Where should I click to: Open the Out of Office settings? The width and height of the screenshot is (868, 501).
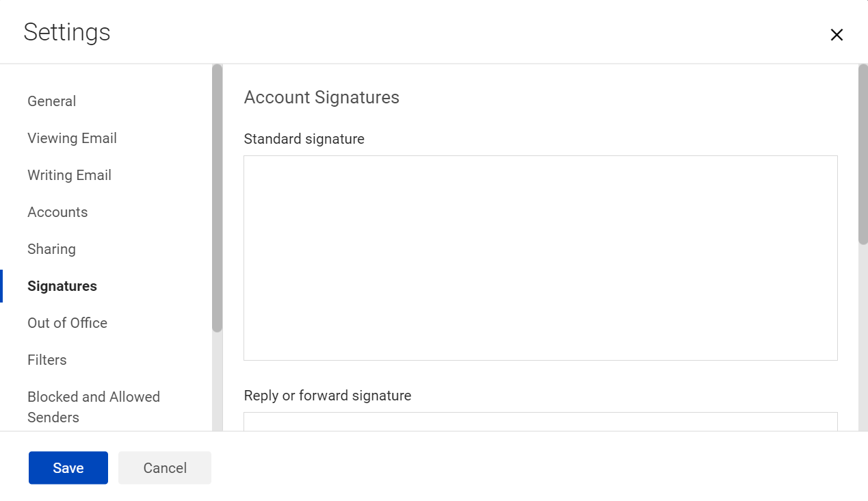(x=67, y=322)
